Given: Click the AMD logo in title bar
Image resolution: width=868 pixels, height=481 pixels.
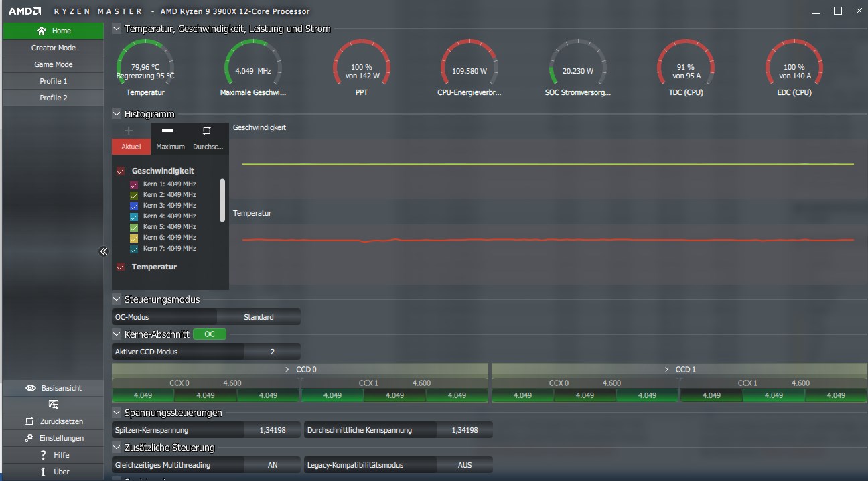Looking at the screenshot, I should [25, 11].
